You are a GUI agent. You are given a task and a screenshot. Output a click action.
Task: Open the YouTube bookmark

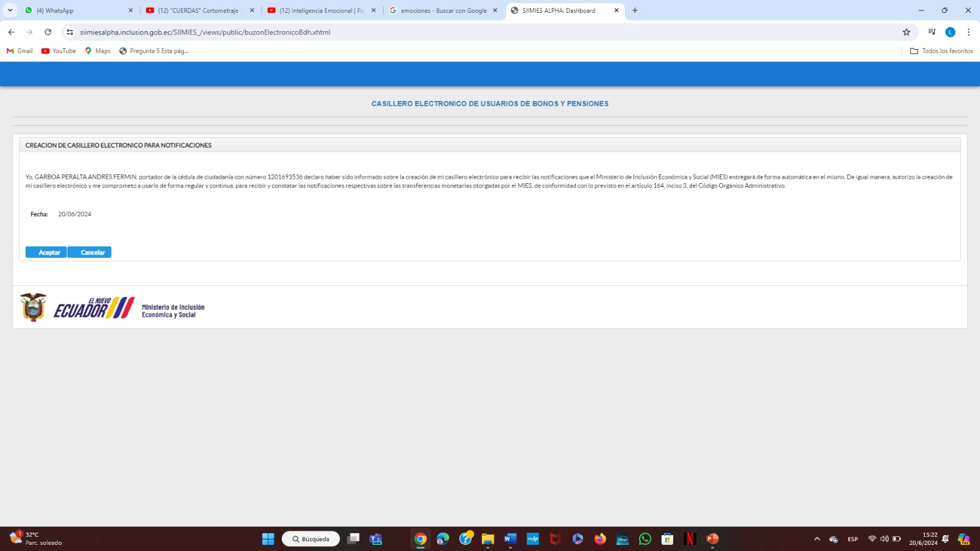59,51
